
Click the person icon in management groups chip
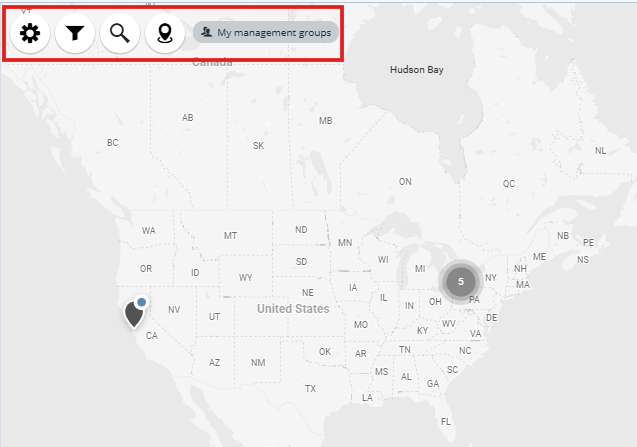(x=206, y=33)
